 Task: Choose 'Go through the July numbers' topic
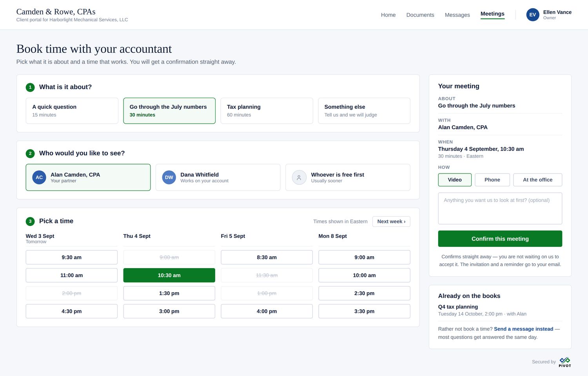click(x=169, y=111)
